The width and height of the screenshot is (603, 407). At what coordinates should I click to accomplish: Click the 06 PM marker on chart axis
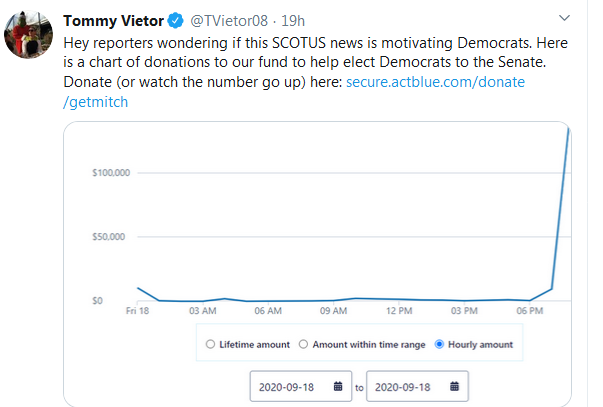530,311
